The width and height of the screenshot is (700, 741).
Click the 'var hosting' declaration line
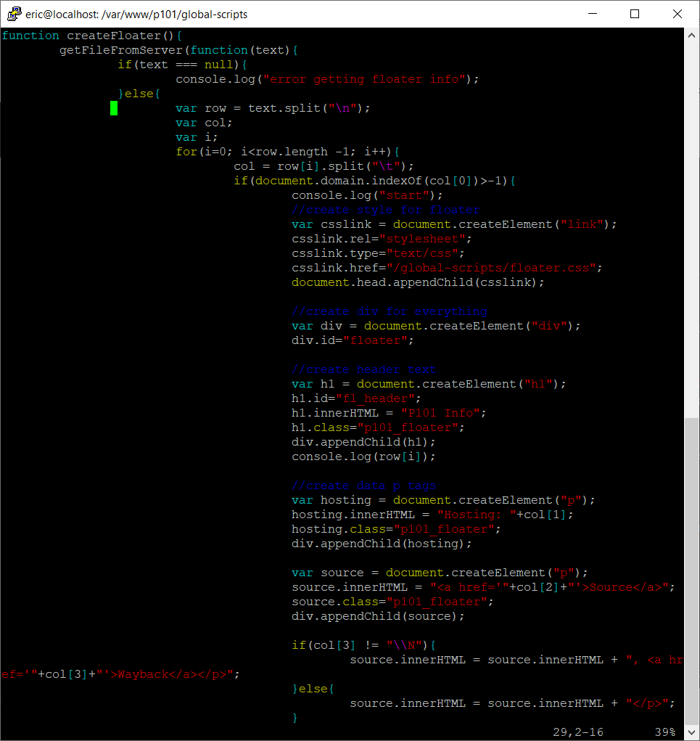coord(443,500)
